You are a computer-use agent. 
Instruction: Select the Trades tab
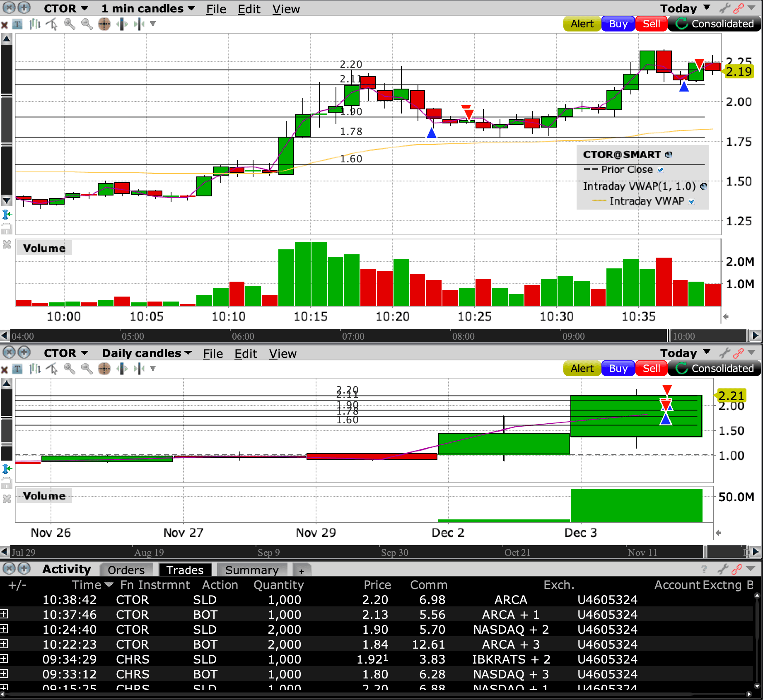(x=185, y=570)
